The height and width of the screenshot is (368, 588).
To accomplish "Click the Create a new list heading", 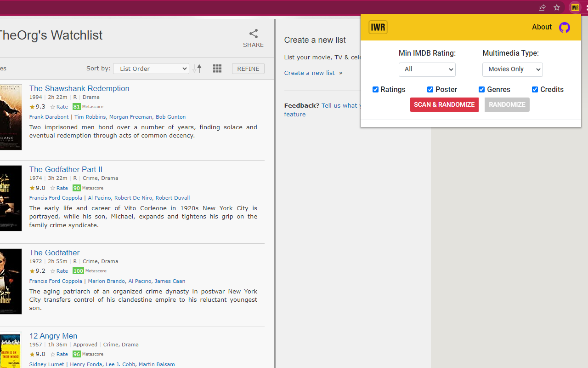I will (315, 40).
